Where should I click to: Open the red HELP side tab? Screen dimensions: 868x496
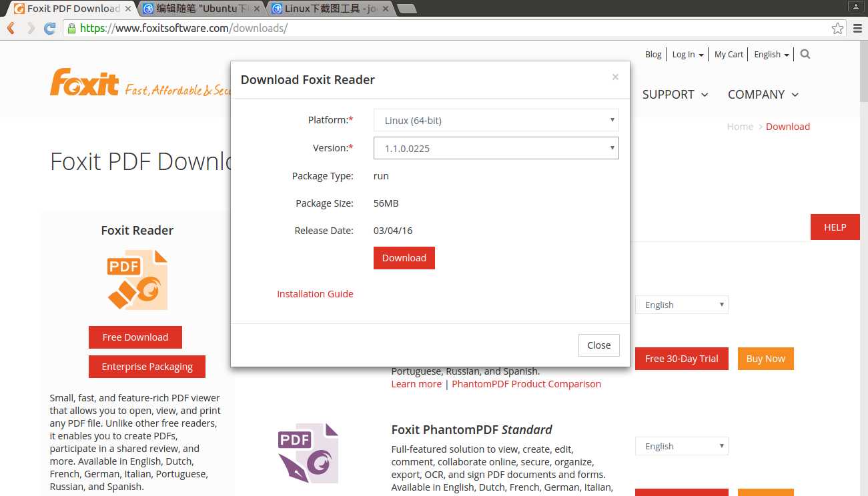click(835, 227)
